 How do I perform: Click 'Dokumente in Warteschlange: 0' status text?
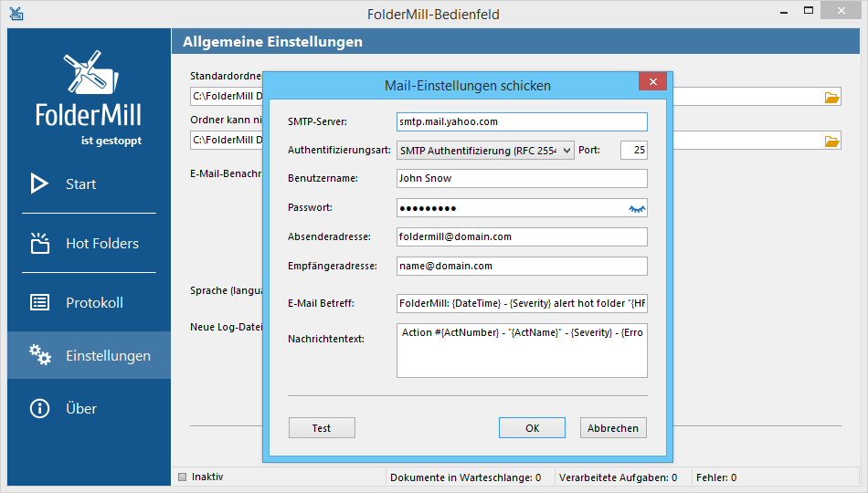click(466, 477)
